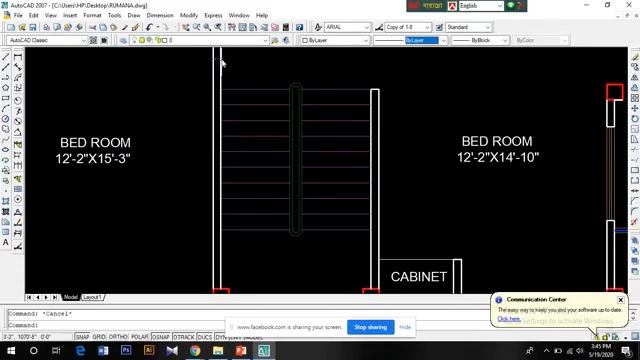640x360 pixels.
Task: Click the Plot print icon
Action: pyautogui.click(x=47, y=27)
